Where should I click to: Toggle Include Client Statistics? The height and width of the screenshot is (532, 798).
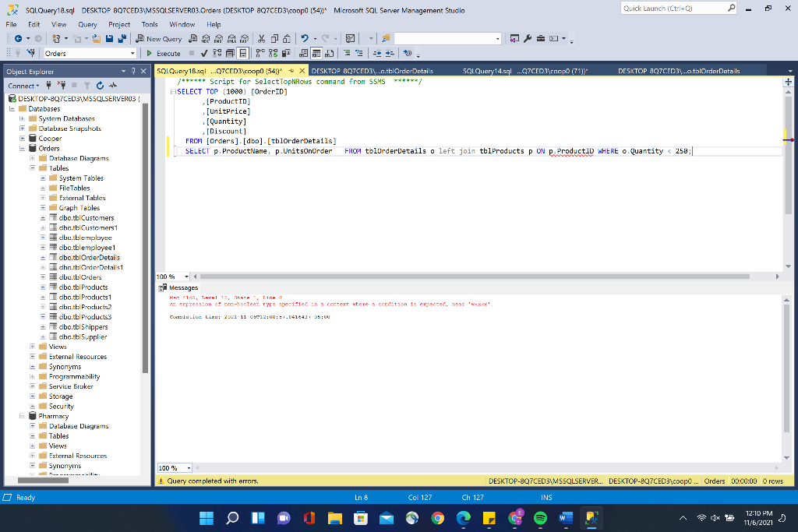[286, 54]
